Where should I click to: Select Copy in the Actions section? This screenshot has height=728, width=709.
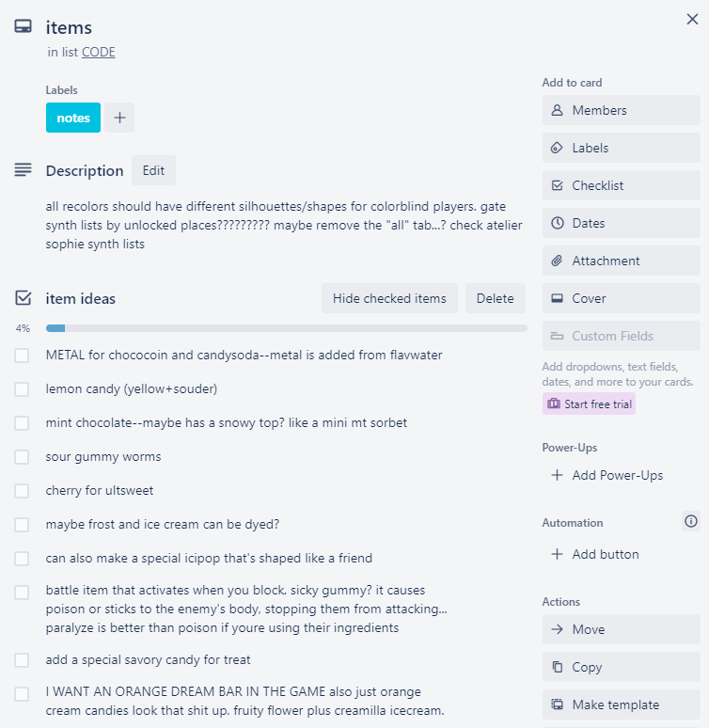coord(621,667)
